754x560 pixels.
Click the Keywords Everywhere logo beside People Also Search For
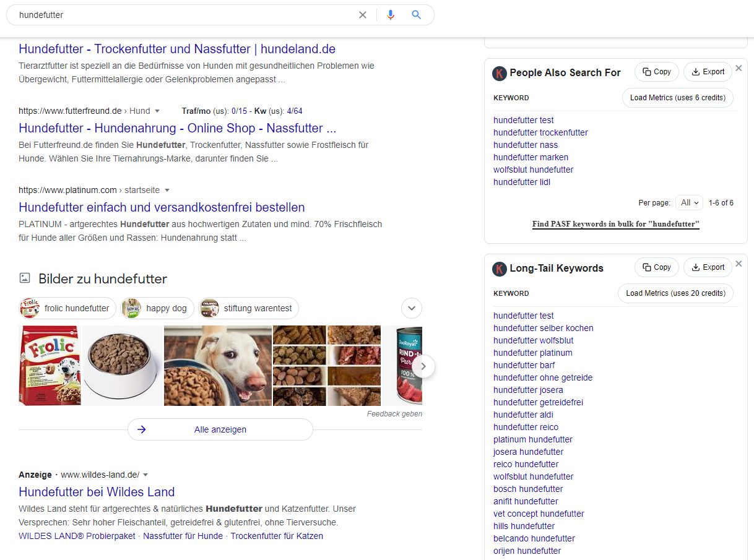click(x=500, y=73)
